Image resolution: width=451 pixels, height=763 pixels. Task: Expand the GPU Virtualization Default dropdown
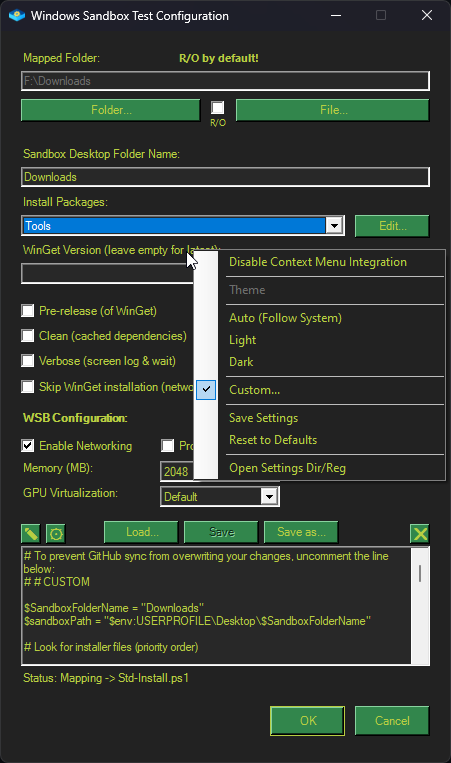click(x=269, y=497)
